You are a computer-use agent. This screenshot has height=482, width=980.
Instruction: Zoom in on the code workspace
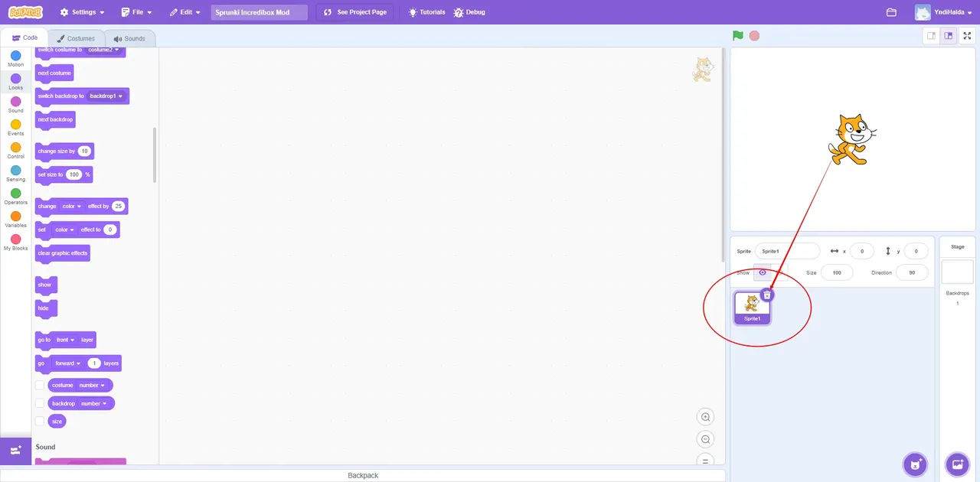[x=706, y=417]
